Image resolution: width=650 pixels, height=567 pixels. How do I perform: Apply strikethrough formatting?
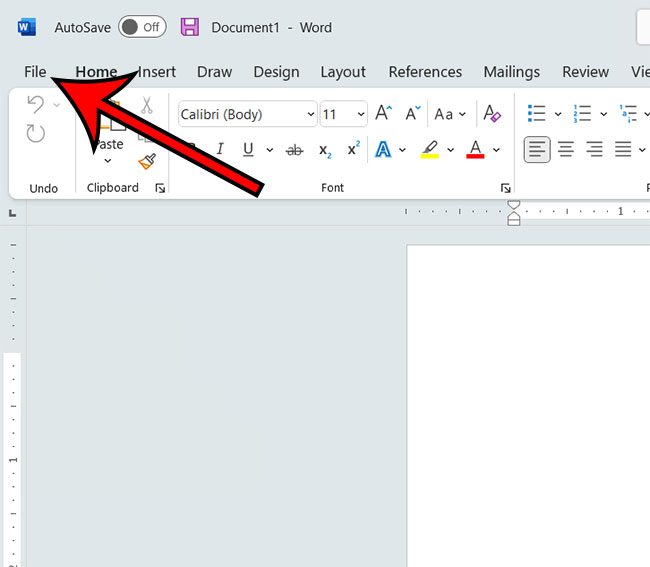294,150
